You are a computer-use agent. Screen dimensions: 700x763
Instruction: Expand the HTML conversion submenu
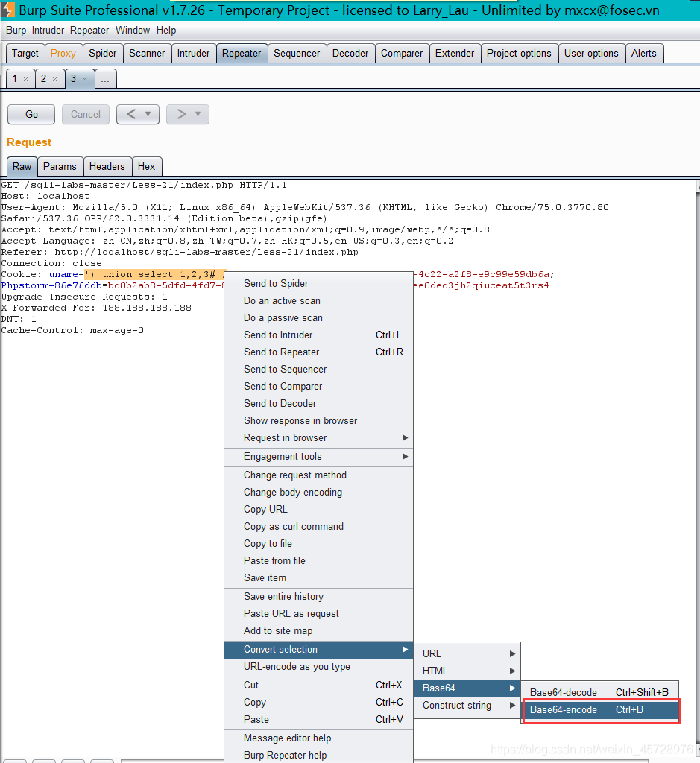(x=467, y=671)
